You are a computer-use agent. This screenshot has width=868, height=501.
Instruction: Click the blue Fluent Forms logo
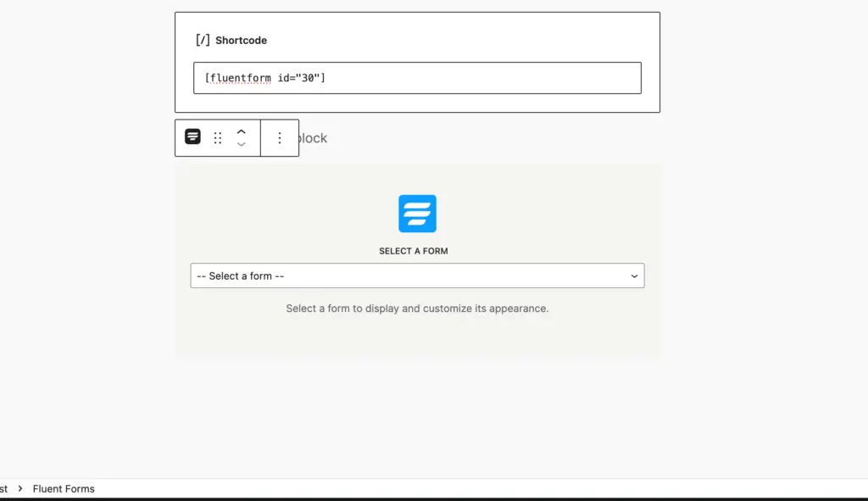(x=416, y=213)
